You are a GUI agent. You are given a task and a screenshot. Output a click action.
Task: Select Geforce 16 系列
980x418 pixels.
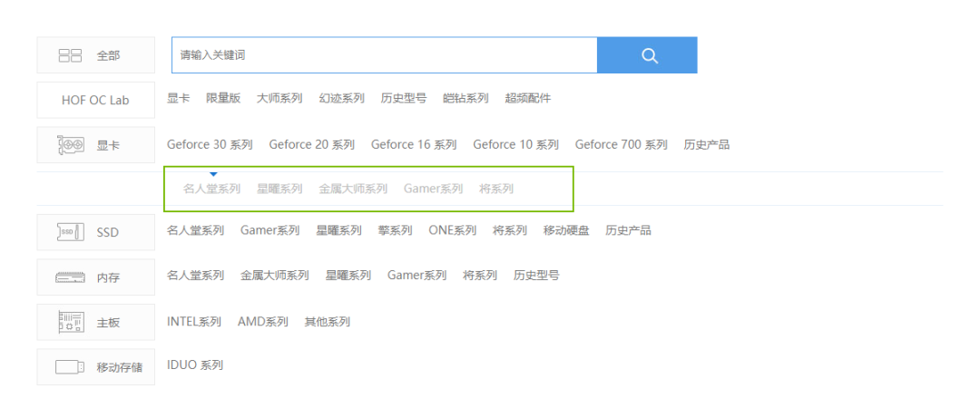(414, 144)
